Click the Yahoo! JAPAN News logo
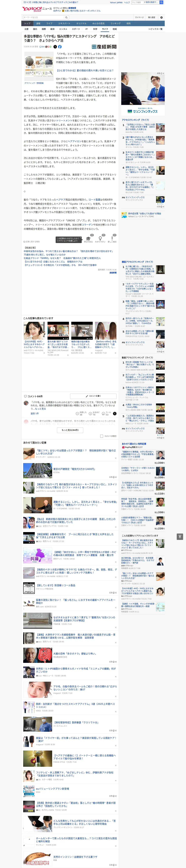Image resolution: width=186 pixels, height=868 pixels. tap(37, 9)
